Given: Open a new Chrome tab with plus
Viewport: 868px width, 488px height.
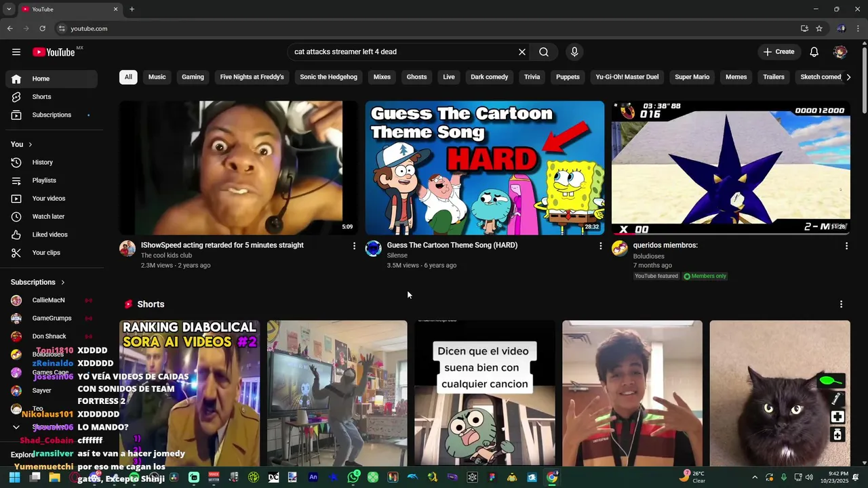Looking at the screenshot, I should pyautogui.click(x=132, y=9).
